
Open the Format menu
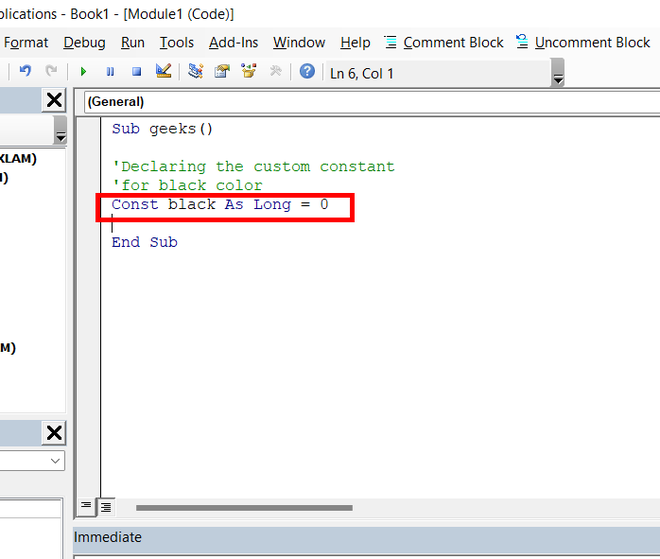pos(26,43)
